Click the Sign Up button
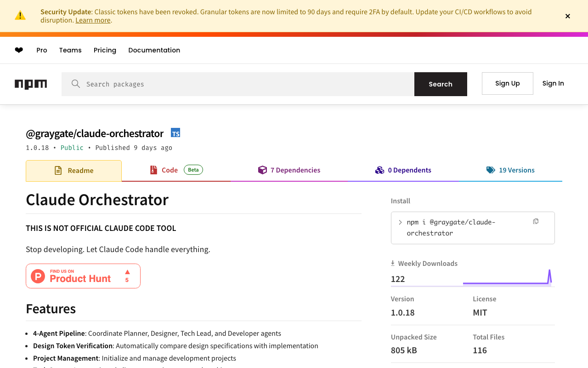Screen dimensions: 588x368 pos(507,83)
